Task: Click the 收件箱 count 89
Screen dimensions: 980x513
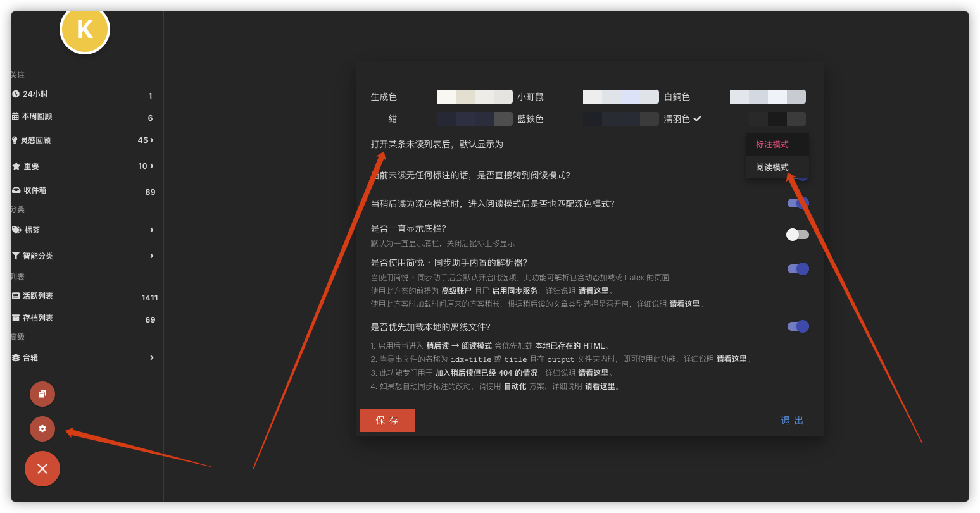Action: (150, 192)
